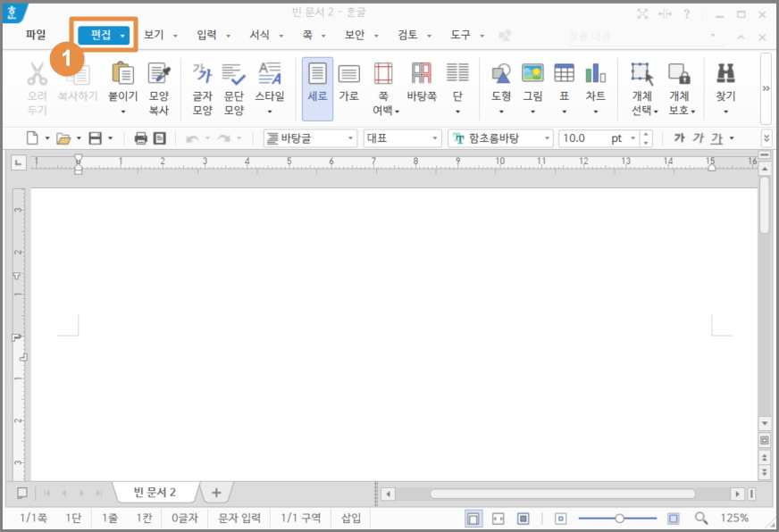Viewport: 779px width, 532px height.
Task: Increase font size with stepper up
Action: [645, 134]
